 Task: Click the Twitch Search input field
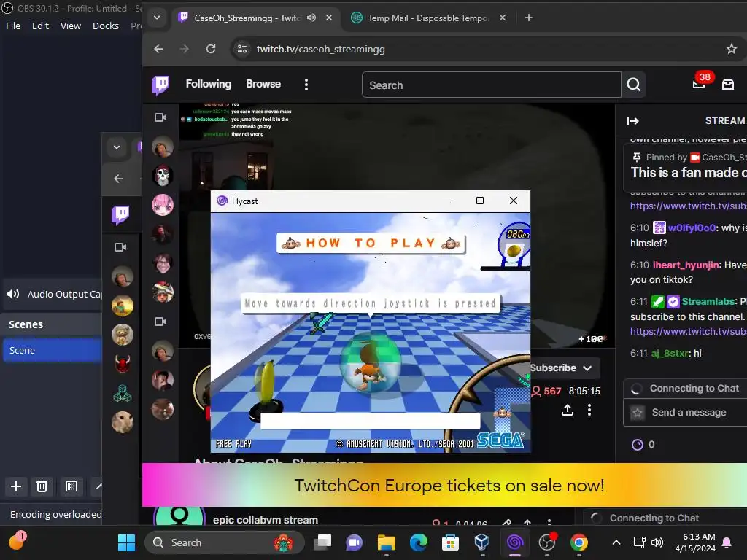[x=492, y=85]
